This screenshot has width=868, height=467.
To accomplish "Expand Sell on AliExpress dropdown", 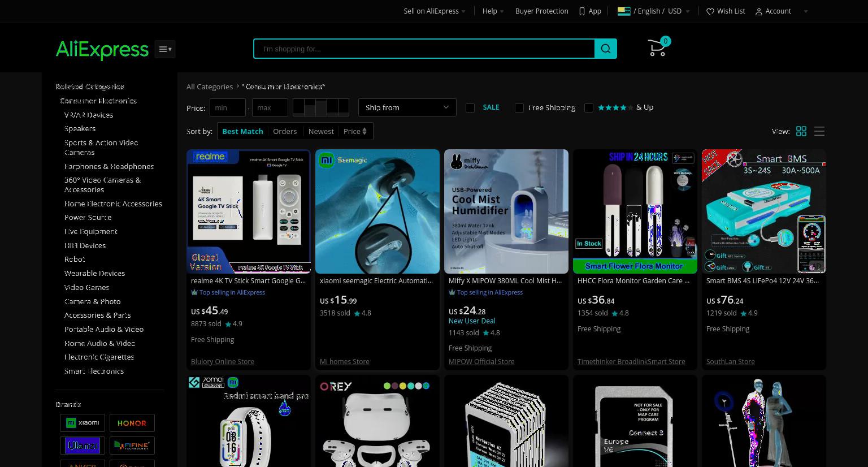I will [x=435, y=11].
